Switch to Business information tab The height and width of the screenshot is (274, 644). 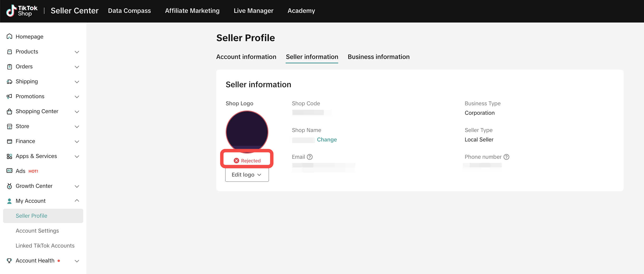pos(379,57)
